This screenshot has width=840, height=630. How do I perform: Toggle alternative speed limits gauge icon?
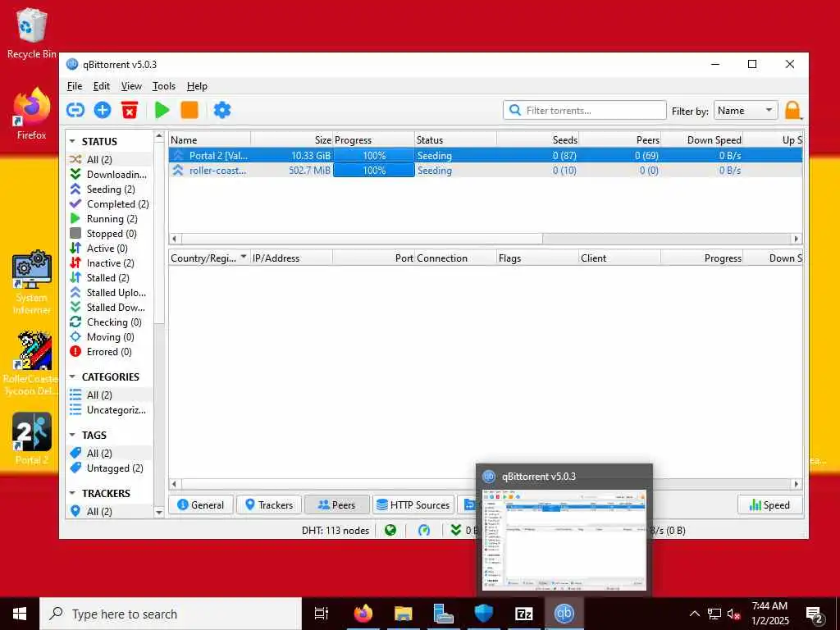pos(424,531)
